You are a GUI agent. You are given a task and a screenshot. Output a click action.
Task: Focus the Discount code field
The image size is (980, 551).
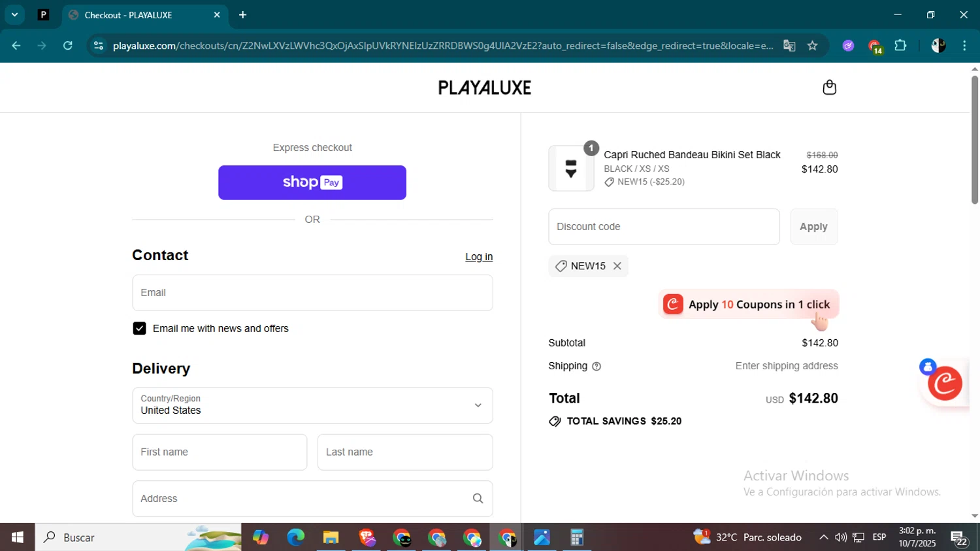[664, 227]
